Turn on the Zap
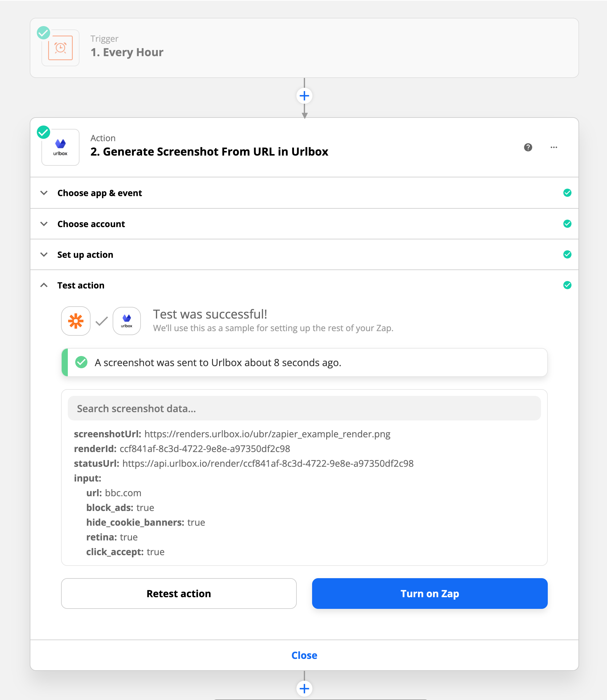607x700 pixels. point(430,594)
